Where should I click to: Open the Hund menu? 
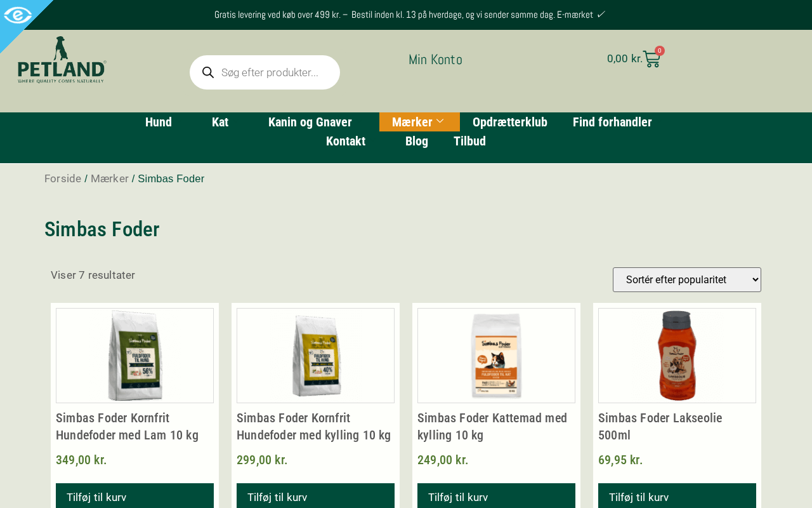159,122
